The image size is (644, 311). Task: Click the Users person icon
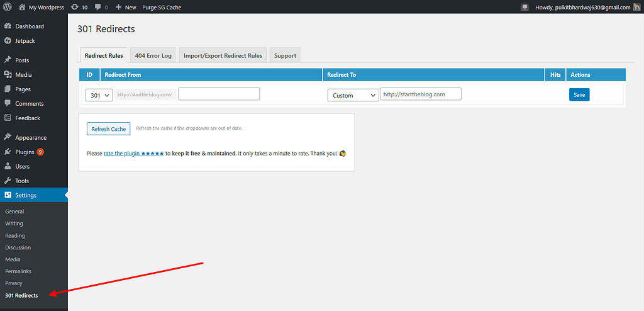[x=8, y=166]
